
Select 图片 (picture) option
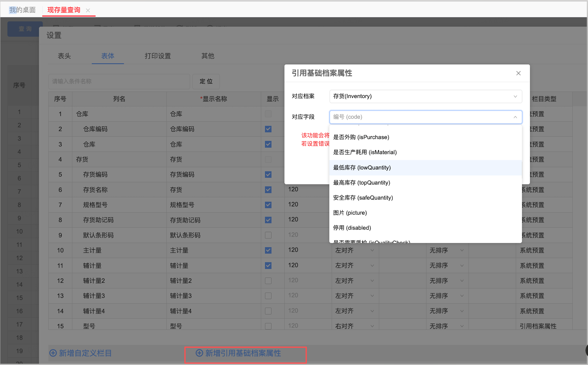pyautogui.click(x=426, y=213)
